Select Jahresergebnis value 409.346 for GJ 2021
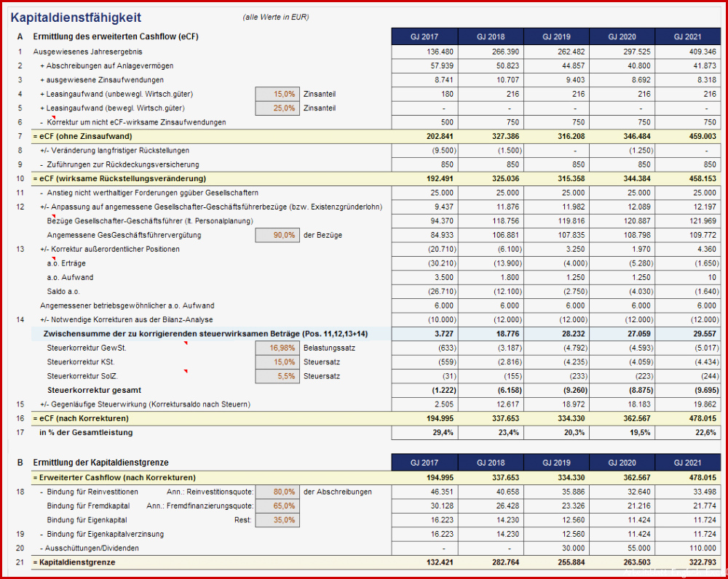This screenshot has height=579, width=728. click(688, 52)
